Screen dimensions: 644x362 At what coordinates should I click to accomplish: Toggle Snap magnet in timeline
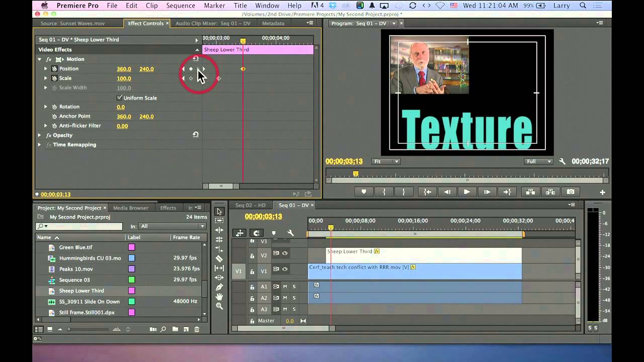click(x=257, y=233)
